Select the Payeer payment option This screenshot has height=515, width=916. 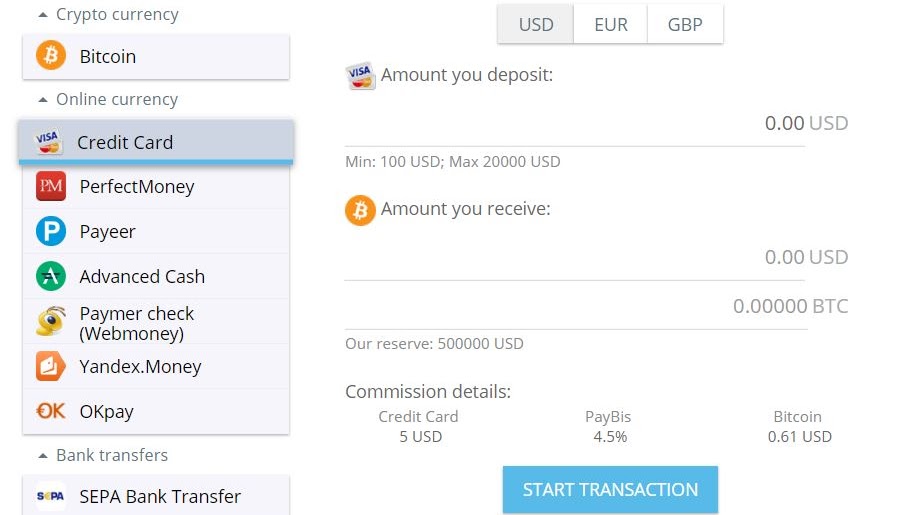point(108,232)
